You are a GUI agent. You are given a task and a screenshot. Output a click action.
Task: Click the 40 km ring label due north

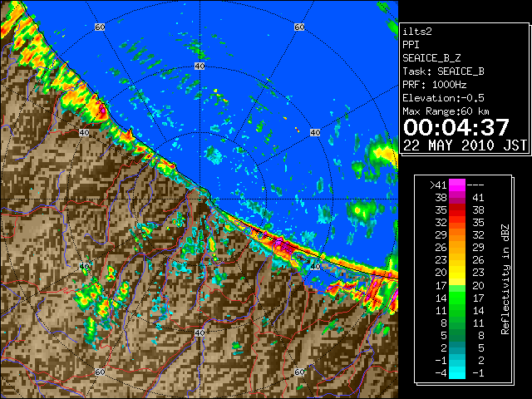[199, 66]
